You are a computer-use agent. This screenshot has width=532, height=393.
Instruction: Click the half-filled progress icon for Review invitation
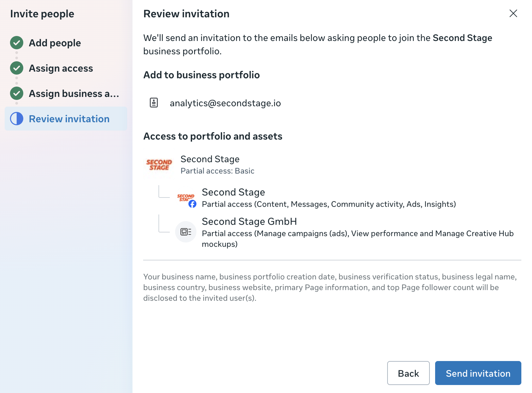(17, 119)
